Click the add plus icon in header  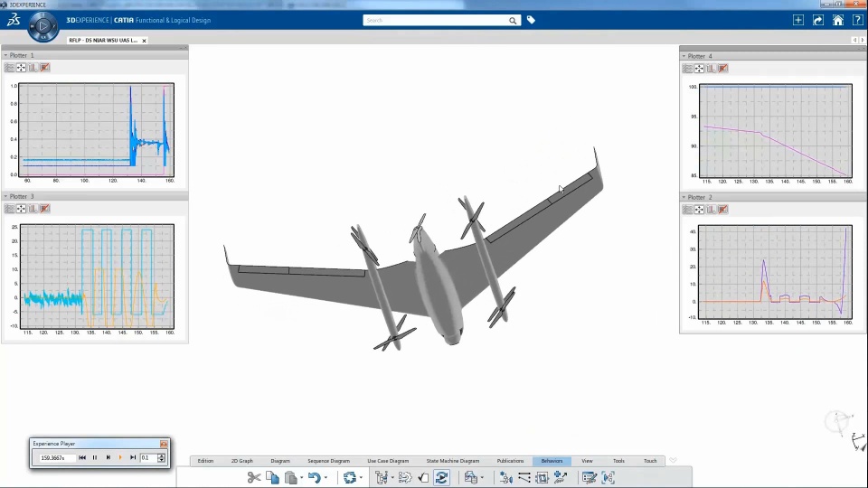[x=798, y=20]
